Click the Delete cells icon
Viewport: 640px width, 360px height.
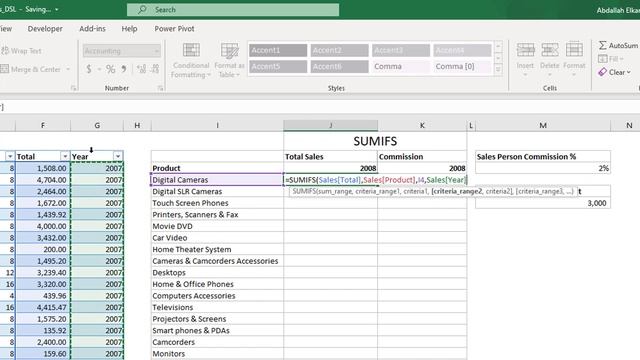tap(549, 50)
